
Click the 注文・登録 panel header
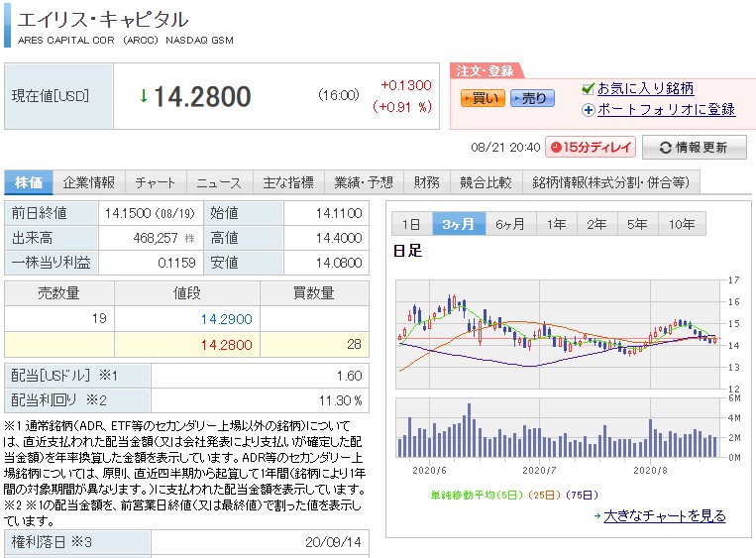pos(486,71)
